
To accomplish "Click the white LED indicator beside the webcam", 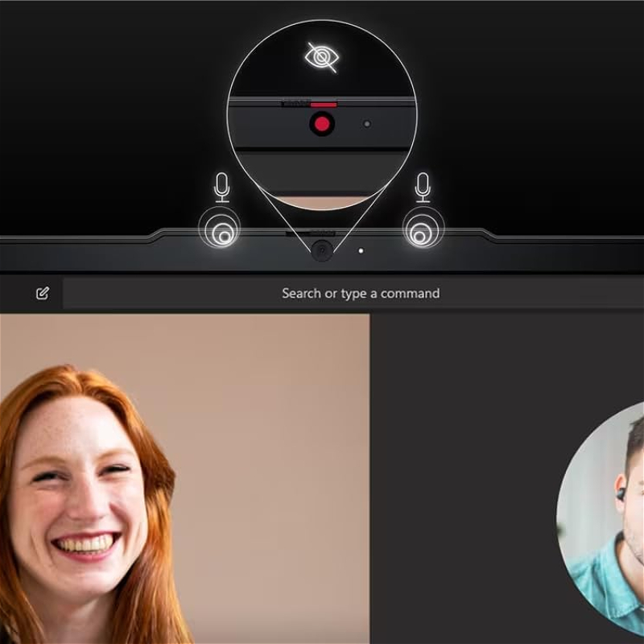I will (x=361, y=250).
